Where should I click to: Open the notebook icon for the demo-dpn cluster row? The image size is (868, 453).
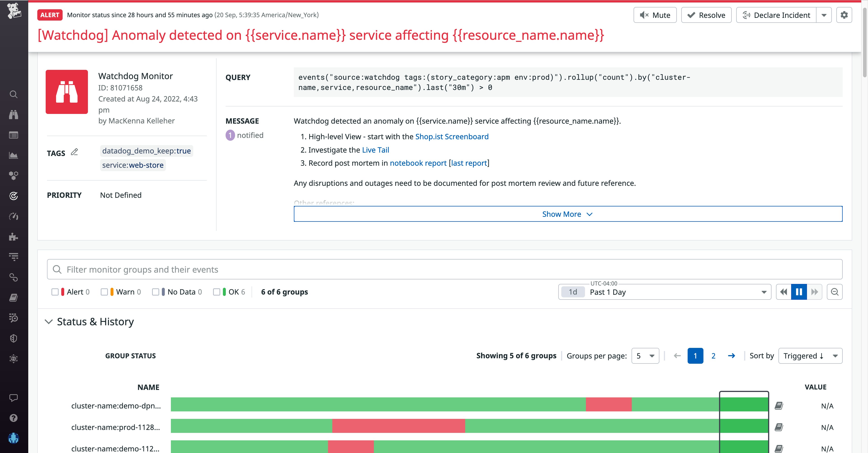779,406
